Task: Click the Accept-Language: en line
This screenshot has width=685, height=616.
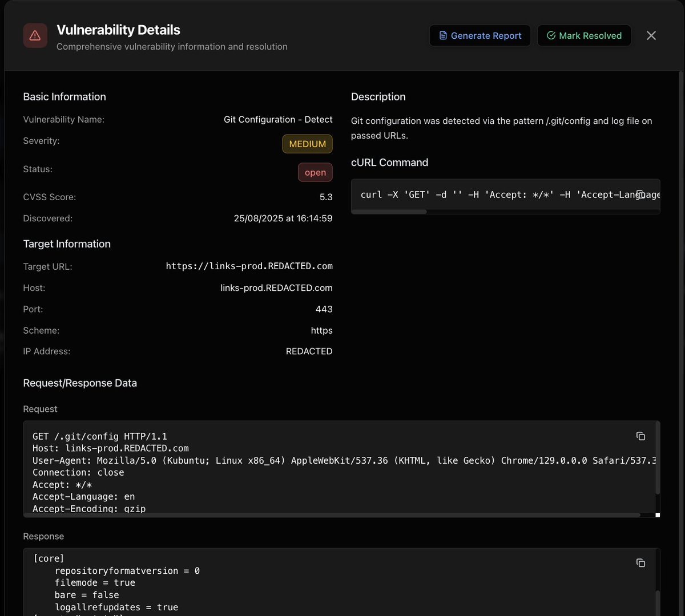Action: click(84, 496)
